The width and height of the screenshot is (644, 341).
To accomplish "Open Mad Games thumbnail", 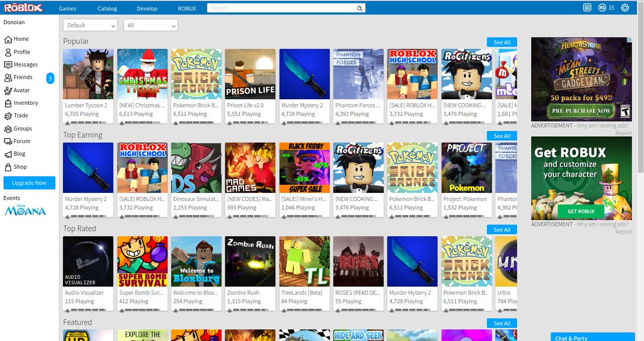I will [x=251, y=168].
